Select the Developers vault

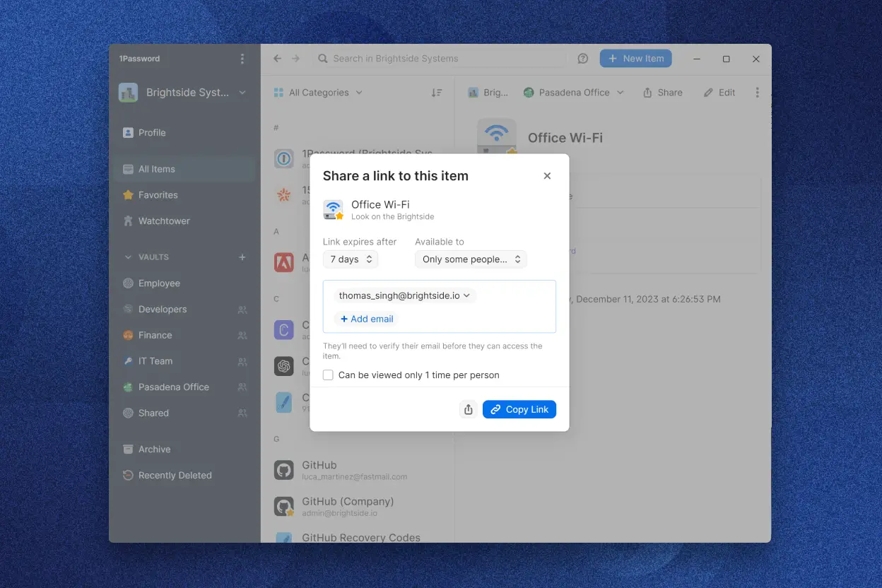pos(185,310)
